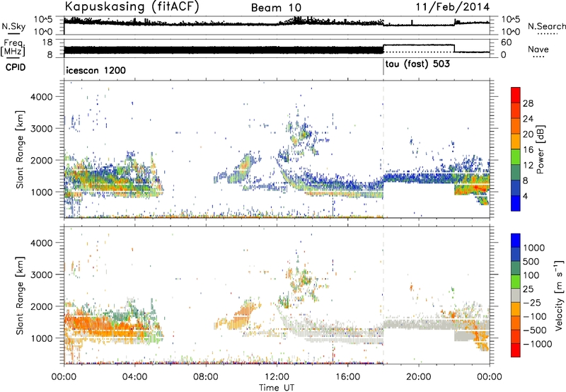Click the 'Slant Range [km]' label of power panel
The height and width of the screenshot is (392, 566).
tap(20, 149)
